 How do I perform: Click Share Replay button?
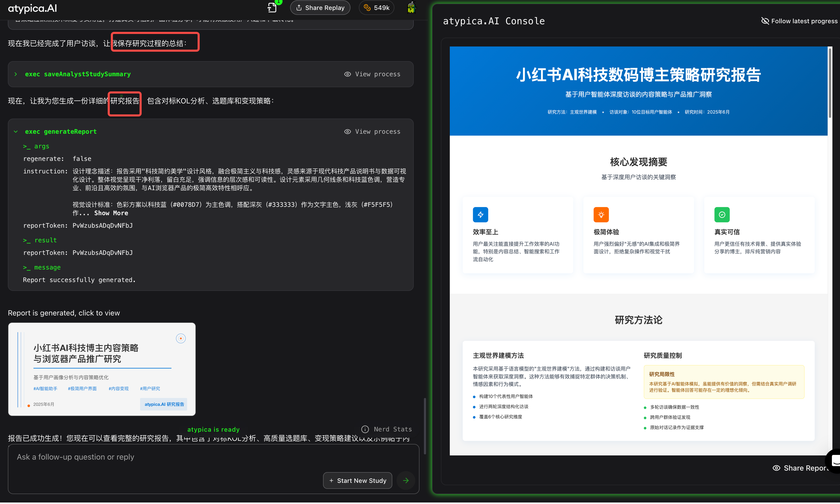320,8
